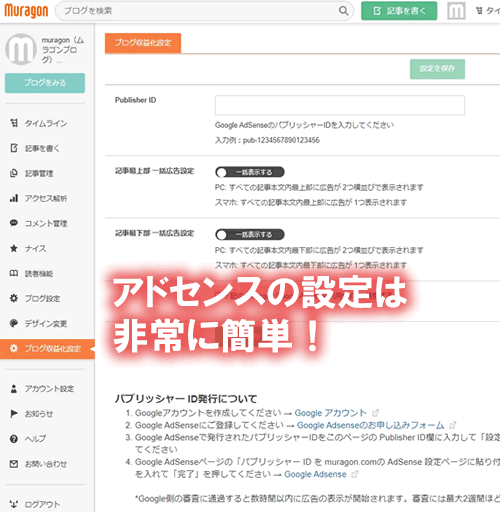500x512 pixels.
Task: Open the header profile avatar icon
Action: 456,11
